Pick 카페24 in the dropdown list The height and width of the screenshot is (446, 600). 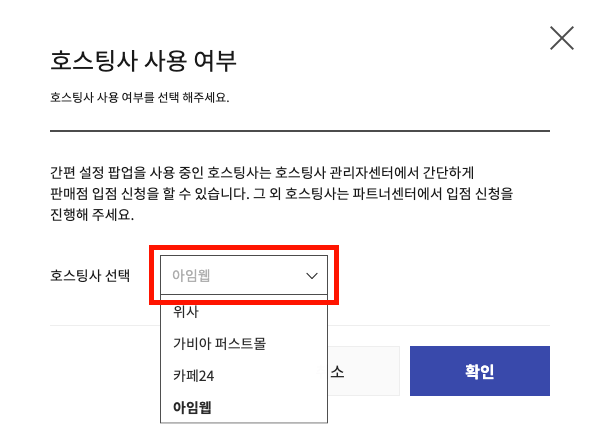(x=194, y=375)
